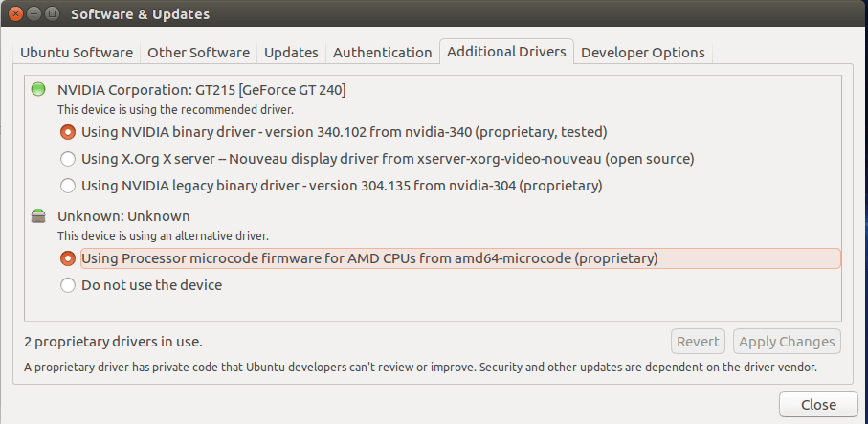The height and width of the screenshot is (424, 868).
Task: Close the window via title bar button
Action: coord(14,14)
